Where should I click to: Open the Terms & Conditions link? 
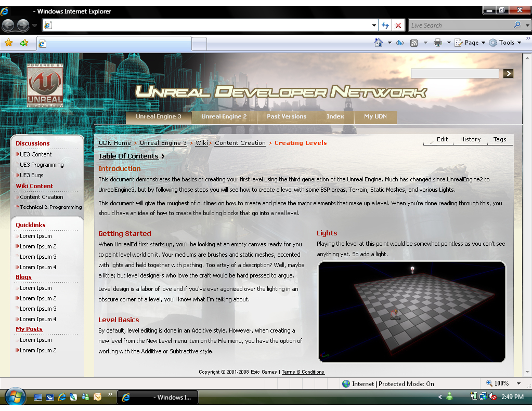pos(303,372)
